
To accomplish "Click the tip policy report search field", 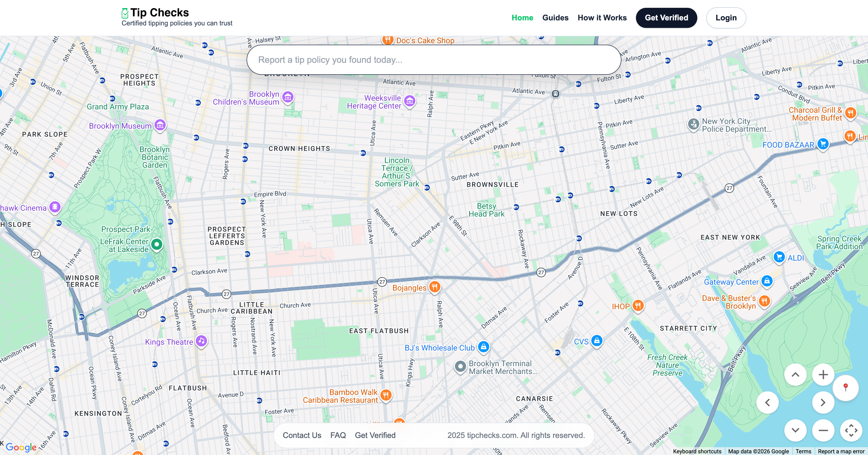I will click(434, 60).
